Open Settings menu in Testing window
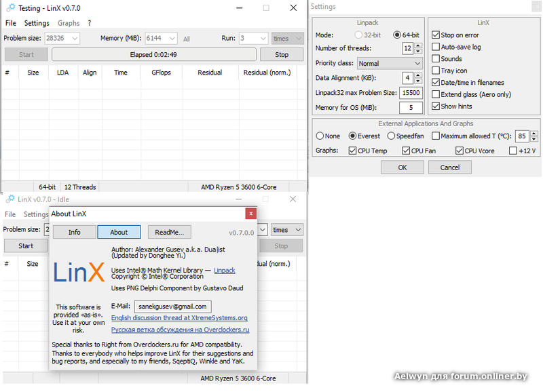This screenshot has width=543, height=392. click(x=37, y=23)
